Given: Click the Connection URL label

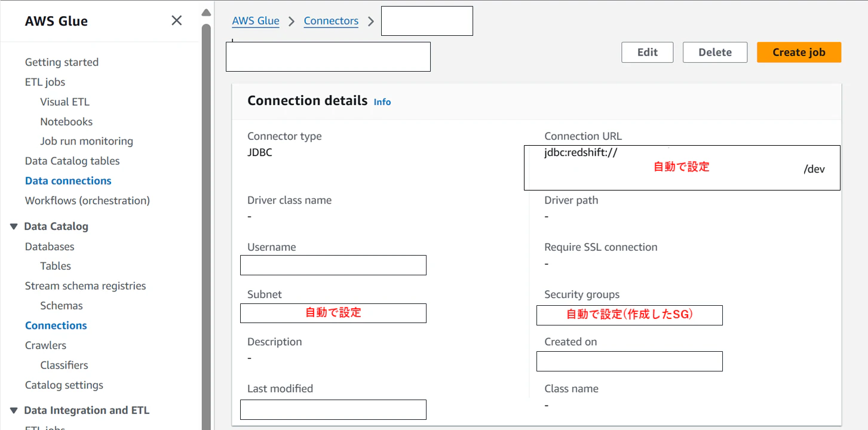Looking at the screenshot, I should [583, 136].
